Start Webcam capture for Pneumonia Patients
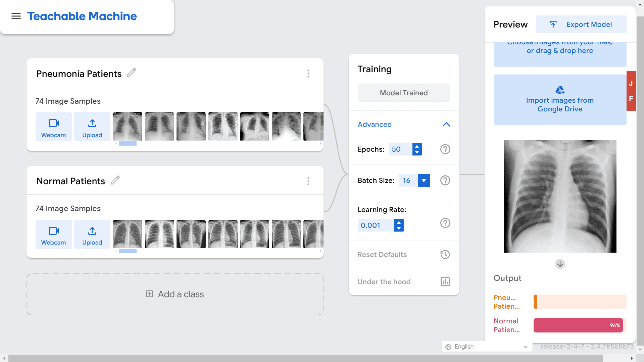This screenshot has width=644, height=362. coord(54,127)
